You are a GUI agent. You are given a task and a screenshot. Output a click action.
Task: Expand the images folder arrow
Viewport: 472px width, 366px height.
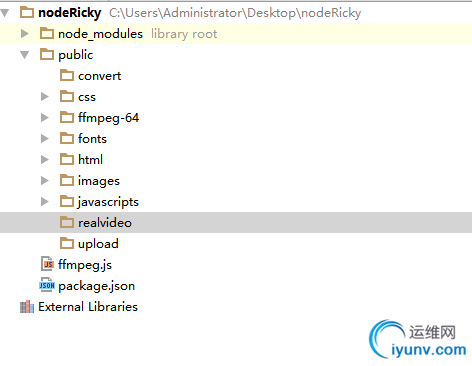pyautogui.click(x=45, y=181)
